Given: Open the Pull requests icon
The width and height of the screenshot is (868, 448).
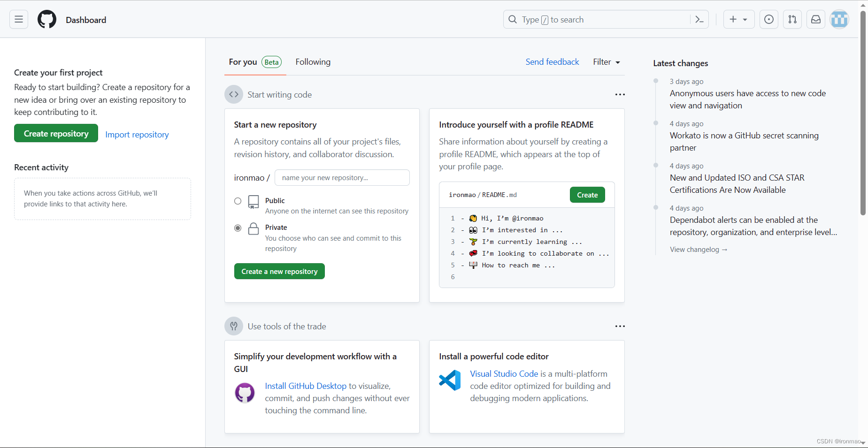Looking at the screenshot, I should 792,19.
